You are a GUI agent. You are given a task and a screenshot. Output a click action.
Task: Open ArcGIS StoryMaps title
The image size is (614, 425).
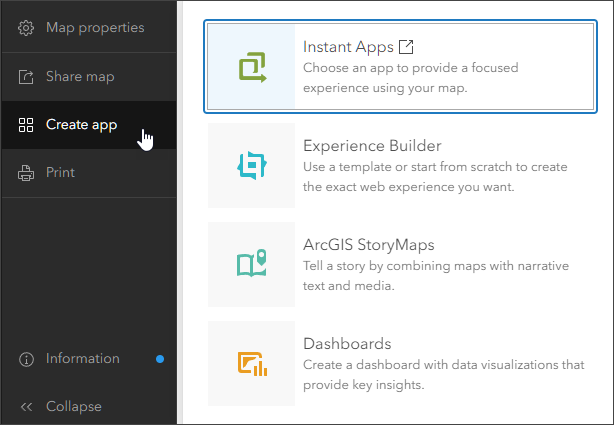pos(369,245)
